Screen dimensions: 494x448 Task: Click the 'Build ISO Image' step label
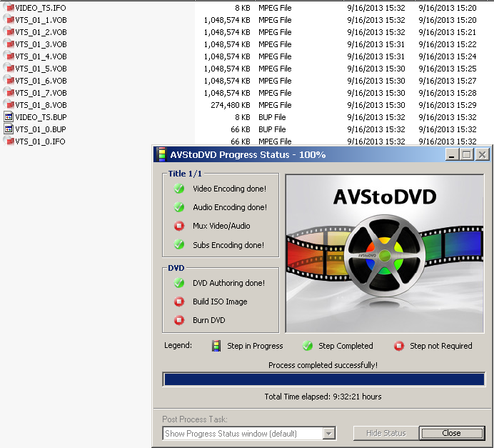tap(220, 302)
